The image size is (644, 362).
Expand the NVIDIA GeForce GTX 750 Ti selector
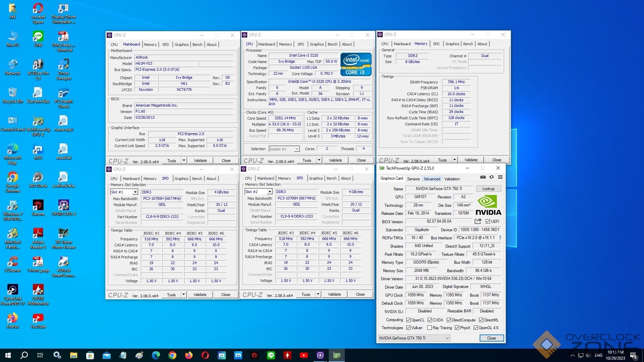tap(414, 338)
